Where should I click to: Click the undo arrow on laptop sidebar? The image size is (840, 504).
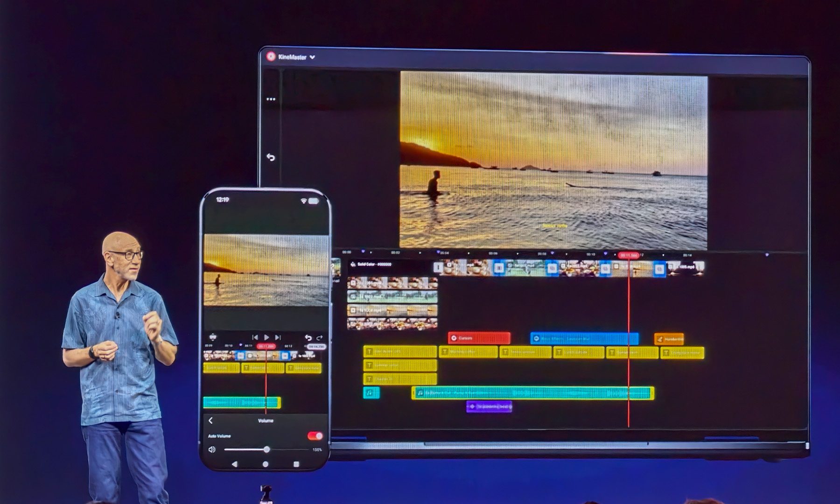pos(271,157)
